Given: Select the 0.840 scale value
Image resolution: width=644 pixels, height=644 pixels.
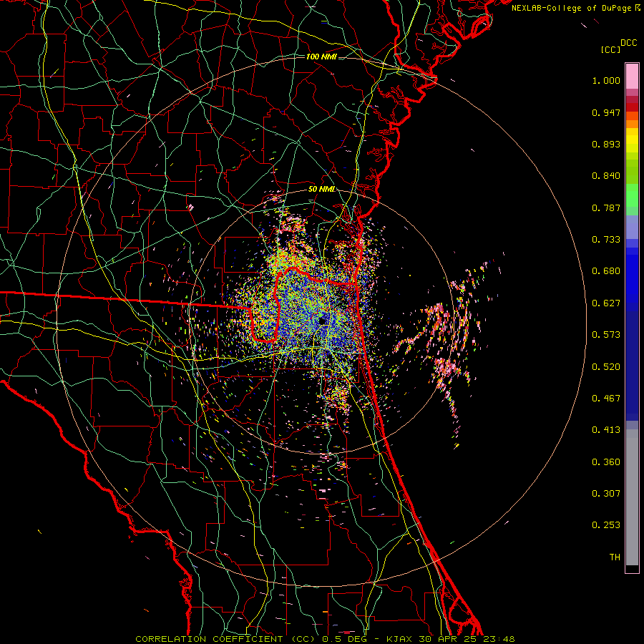Looking at the screenshot, I should click(606, 176).
